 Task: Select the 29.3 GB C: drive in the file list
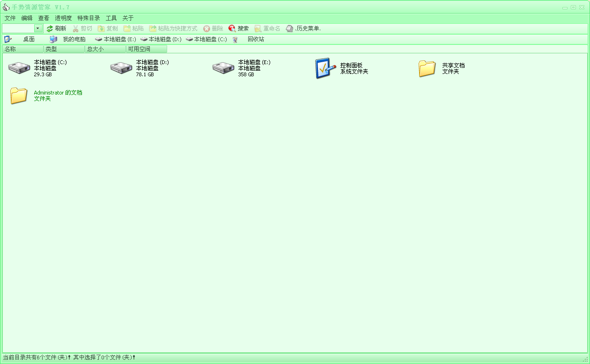pyautogui.click(x=37, y=68)
